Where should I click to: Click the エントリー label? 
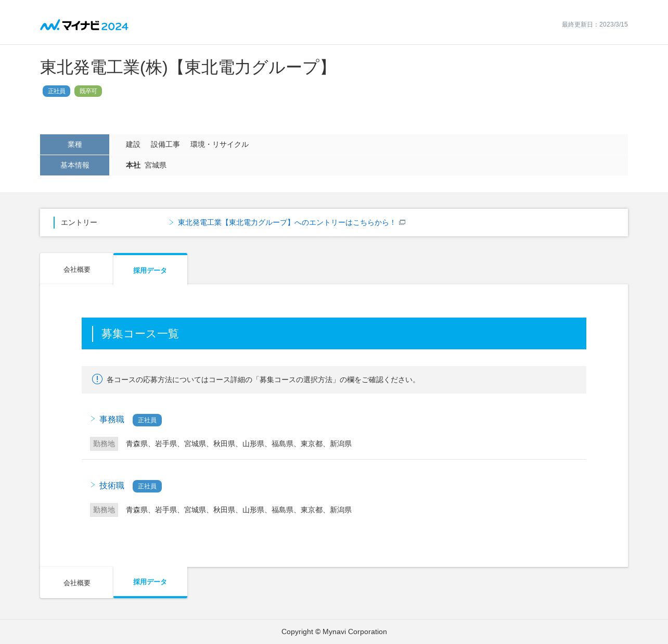click(x=79, y=222)
